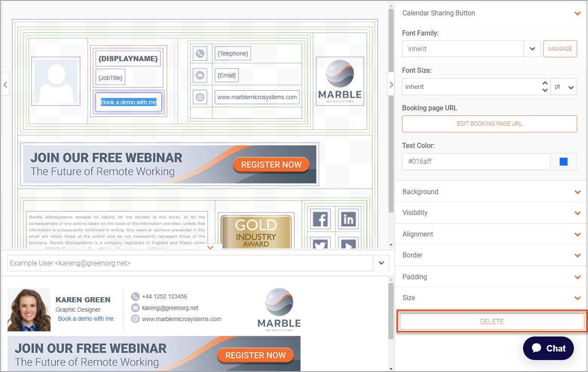The height and width of the screenshot is (372, 588).
Task: Click the profile photo placeholder in editor
Action: 56,81
